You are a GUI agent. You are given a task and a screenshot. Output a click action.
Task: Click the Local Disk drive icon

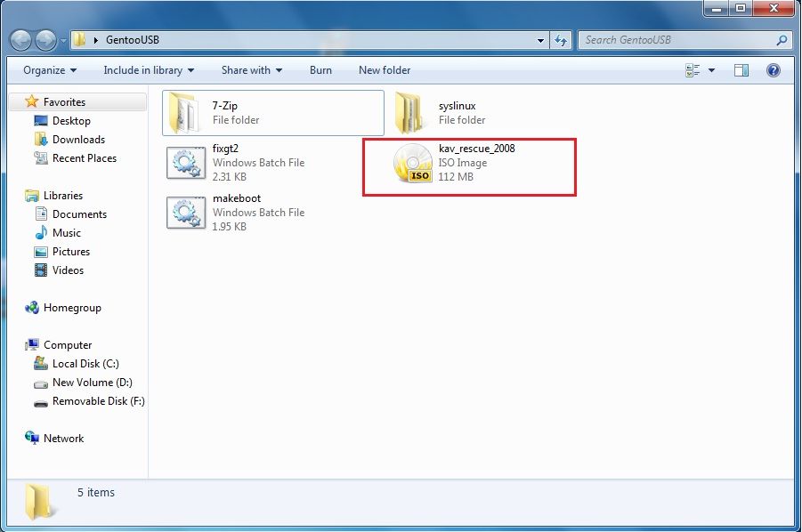(x=41, y=363)
